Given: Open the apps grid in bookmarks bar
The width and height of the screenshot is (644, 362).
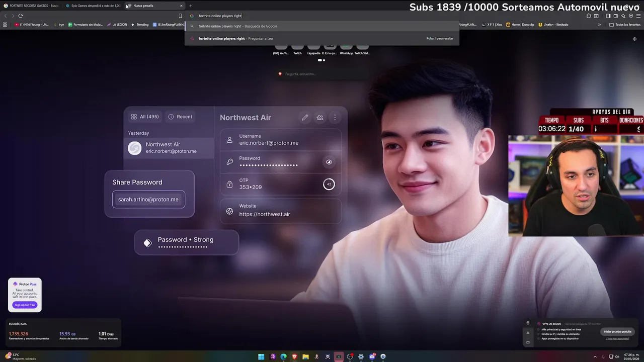Looking at the screenshot, I should coord(5,24).
